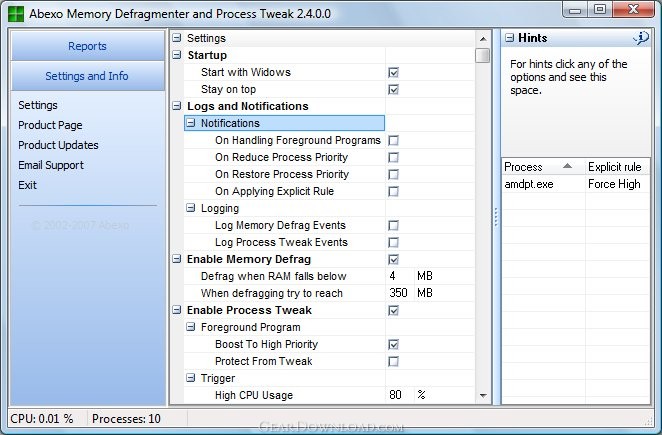Open the Product Page link
The width and height of the screenshot is (662, 435).
[50, 125]
